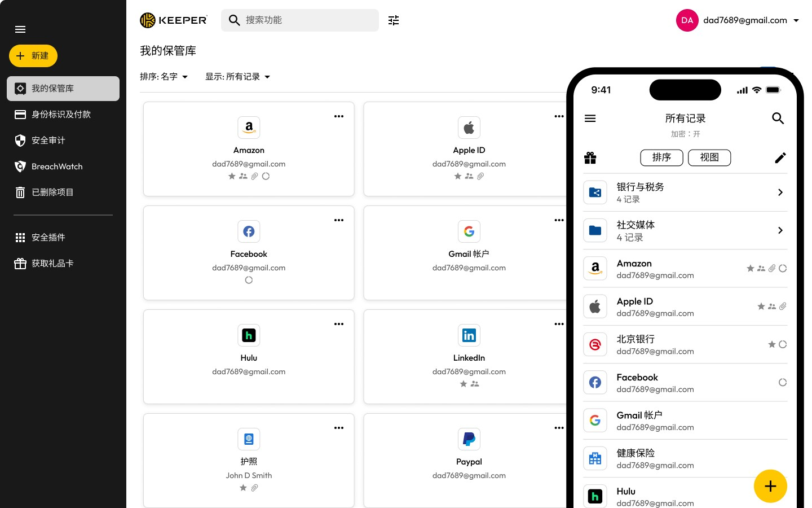Click the shared-users icon on the LinkedIn card
The height and width of the screenshot is (508, 812).
[475, 384]
